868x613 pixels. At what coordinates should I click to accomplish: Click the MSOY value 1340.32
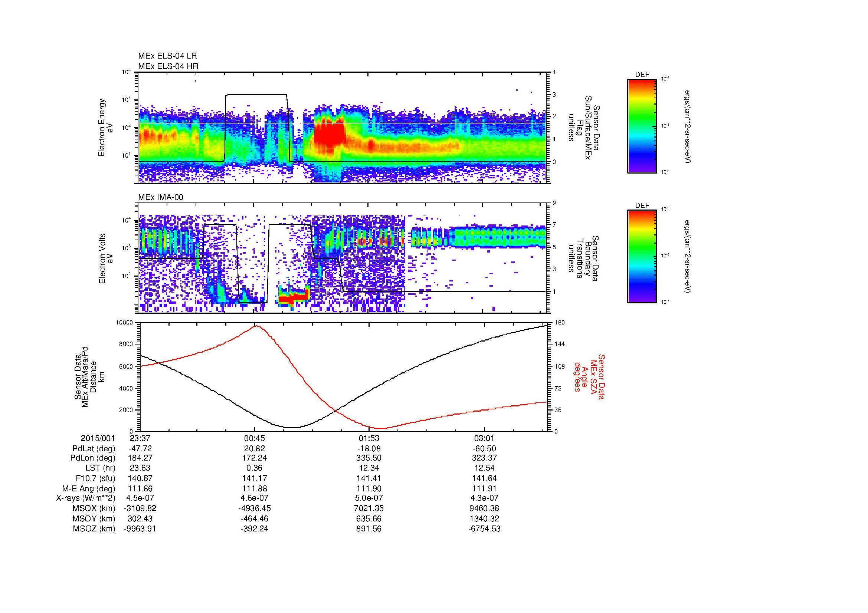click(484, 518)
